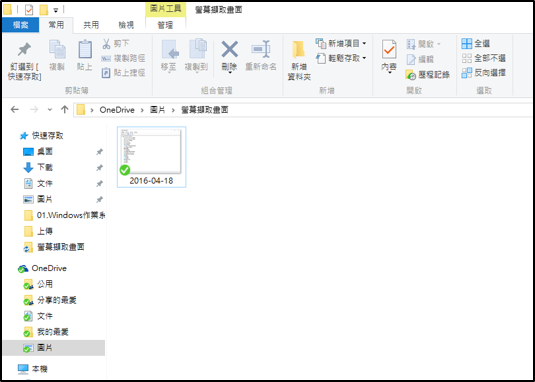
Task: Open the recent locations dropdown arrow
Action: coord(50,110)
